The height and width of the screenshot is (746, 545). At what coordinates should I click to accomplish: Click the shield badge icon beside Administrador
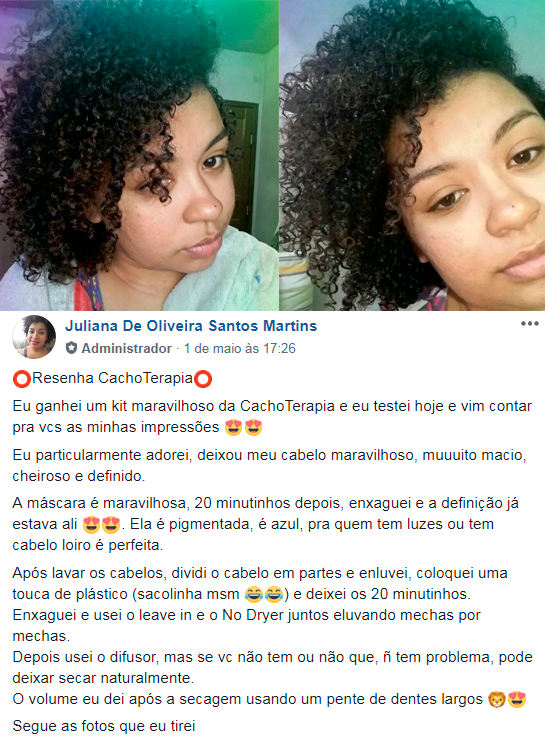coord(71,348)
